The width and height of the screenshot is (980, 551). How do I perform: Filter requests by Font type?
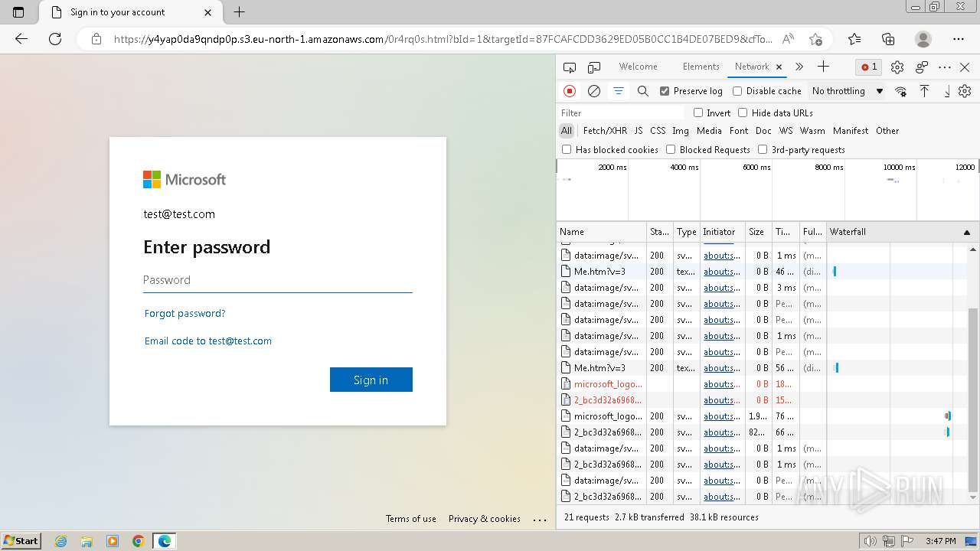pos(739,131)
